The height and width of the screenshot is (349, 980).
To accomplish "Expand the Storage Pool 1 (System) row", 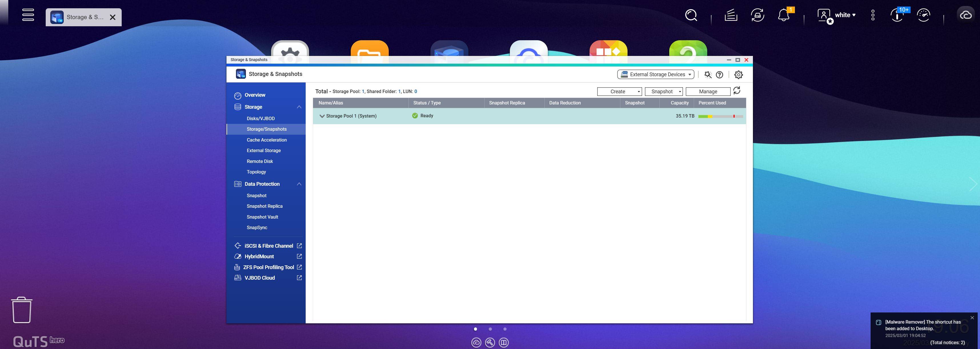I will 322,116.
